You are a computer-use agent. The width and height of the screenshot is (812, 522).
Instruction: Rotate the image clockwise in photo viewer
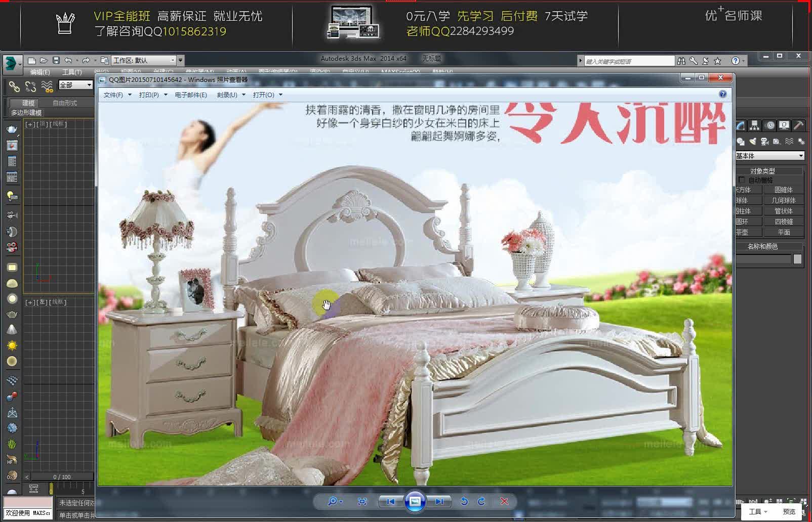(481, 502)
